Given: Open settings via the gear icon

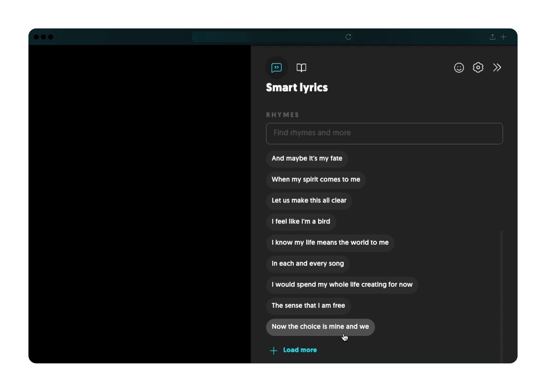Looking at the screenshot, I should coord(478,68).
